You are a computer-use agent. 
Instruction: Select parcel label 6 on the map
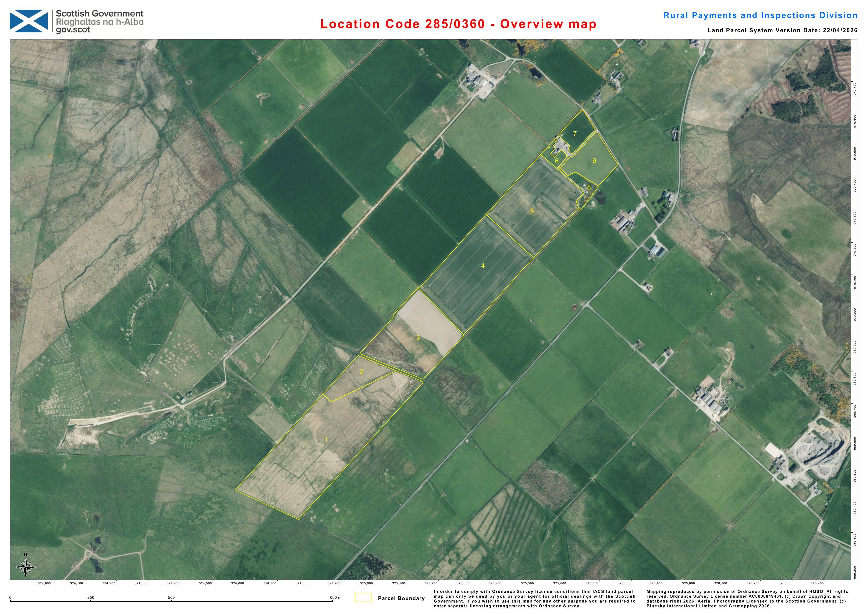(x=557, y=161)
